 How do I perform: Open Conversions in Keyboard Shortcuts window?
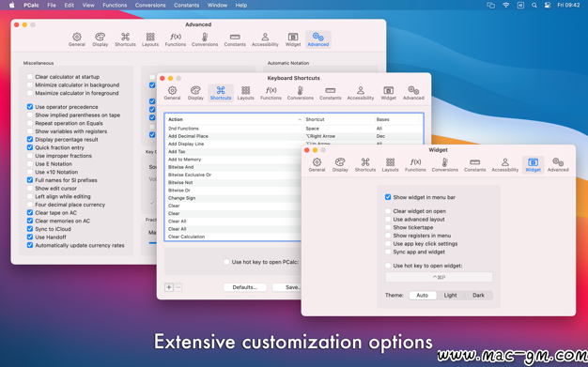[x=300, y=93]
